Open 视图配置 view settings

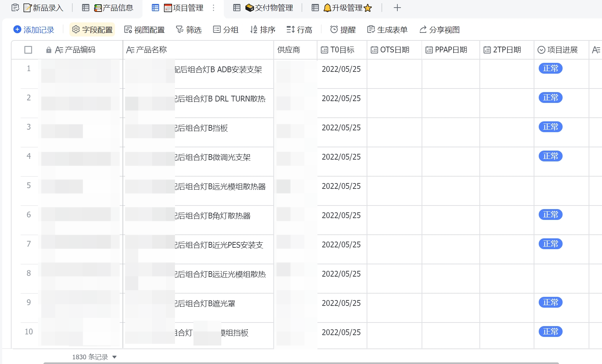[144, 30]
